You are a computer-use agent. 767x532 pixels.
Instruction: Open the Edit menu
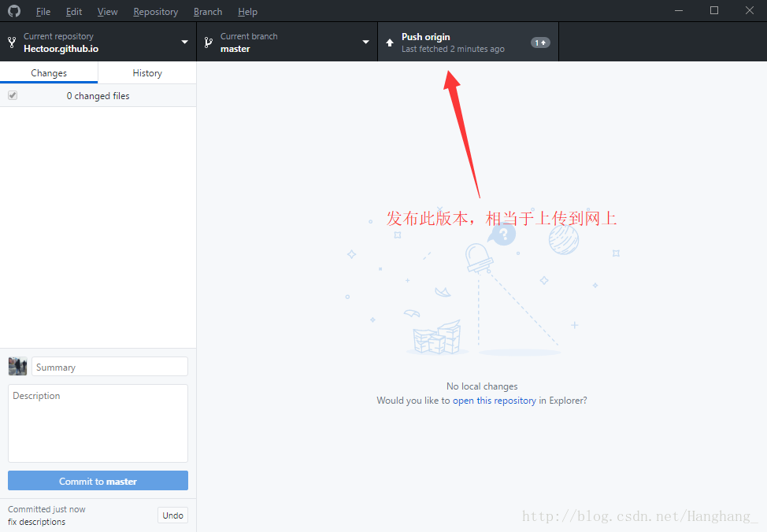point(74,11)
